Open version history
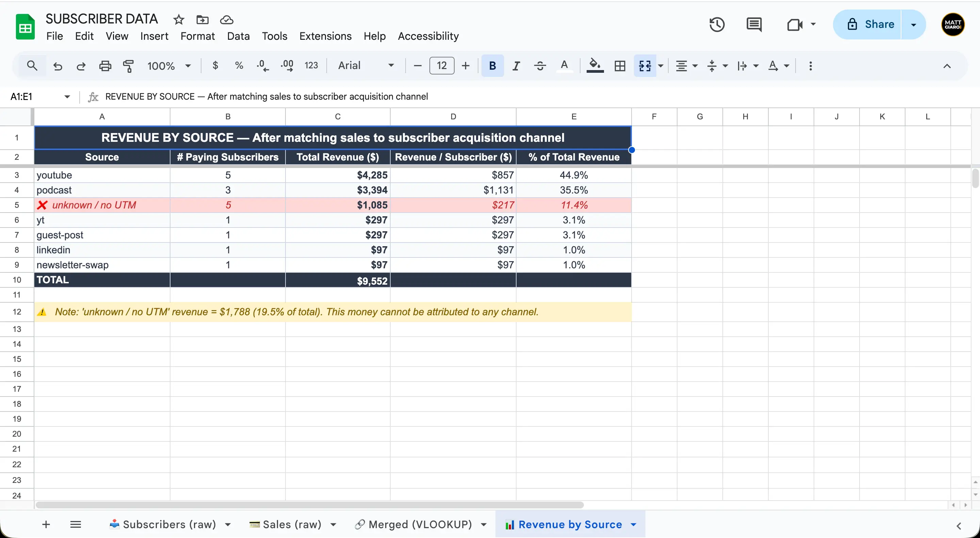 [717, 25]
